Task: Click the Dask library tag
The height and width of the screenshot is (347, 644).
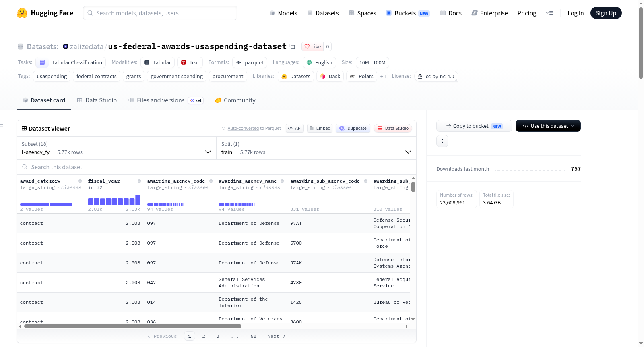Action: (x=330, y=76)
